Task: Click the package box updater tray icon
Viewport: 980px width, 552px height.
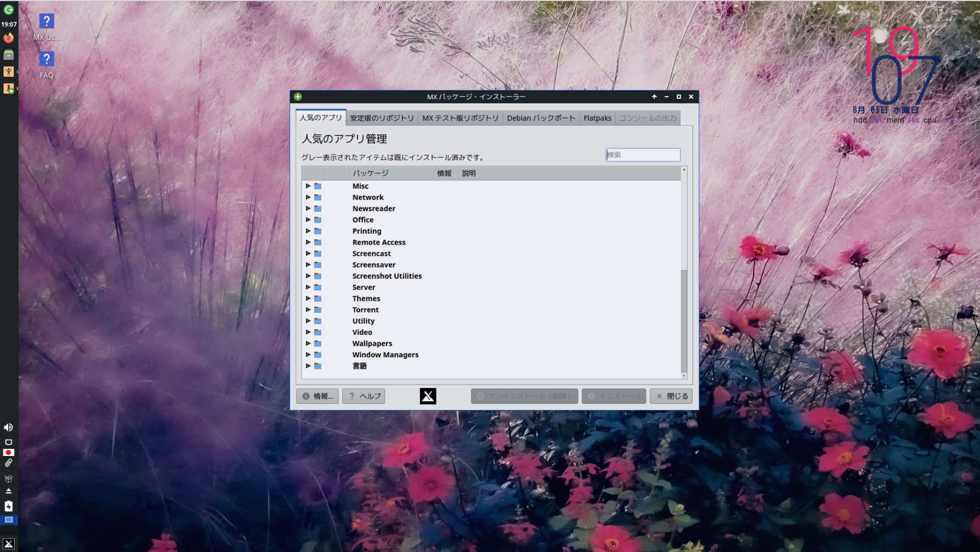Action: [x=9, y=478]
